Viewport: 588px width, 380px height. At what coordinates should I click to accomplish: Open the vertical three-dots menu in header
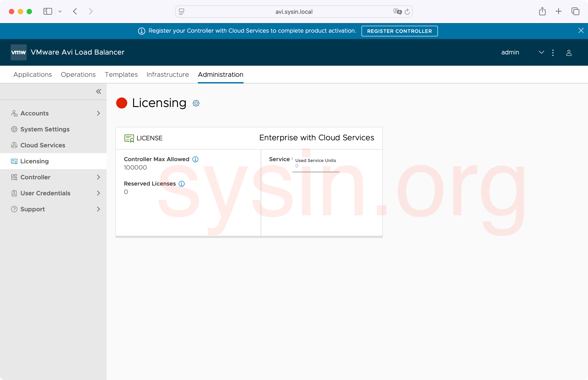point(553,53)
